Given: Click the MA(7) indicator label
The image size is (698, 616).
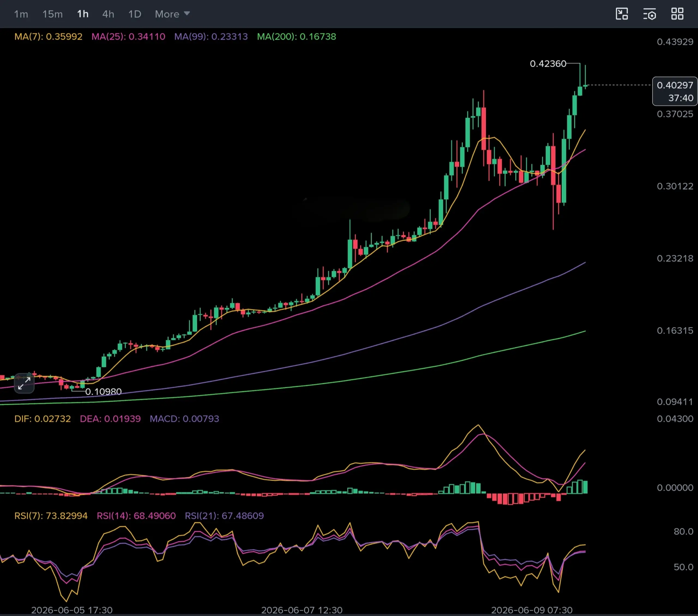Looking at the screenshot, I should [x=48, y=37].
